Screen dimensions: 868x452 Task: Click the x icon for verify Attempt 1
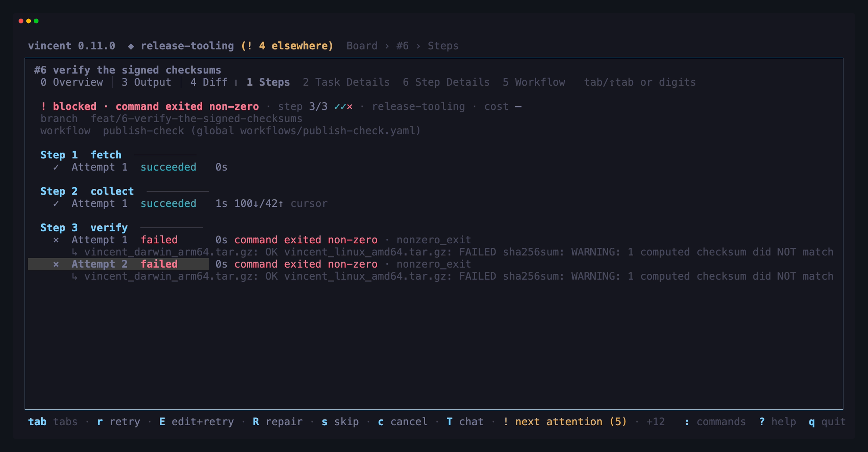coord(56,240)
